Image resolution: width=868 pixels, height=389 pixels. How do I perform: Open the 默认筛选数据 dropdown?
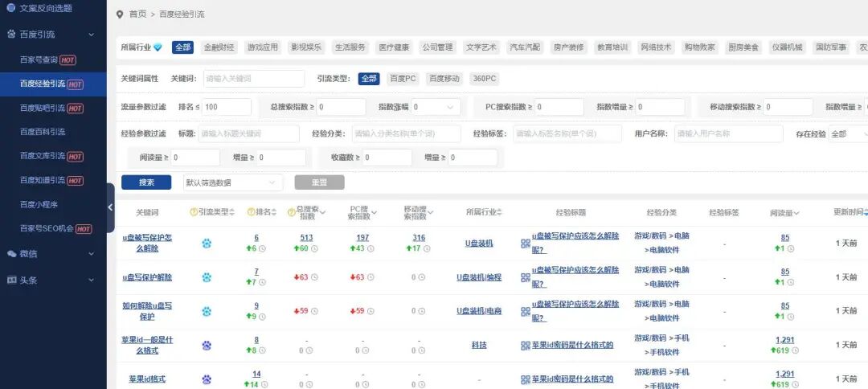click(x=232, y=182)
